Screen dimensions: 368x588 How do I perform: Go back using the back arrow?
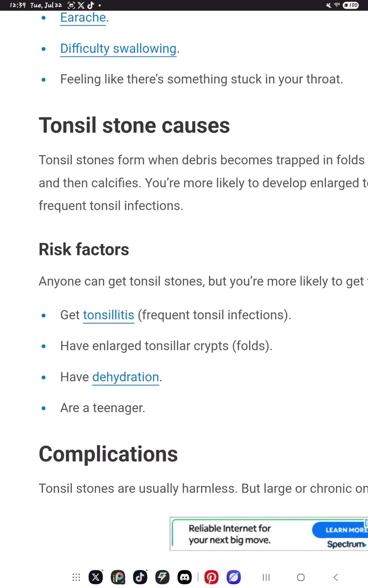(336, 577)
